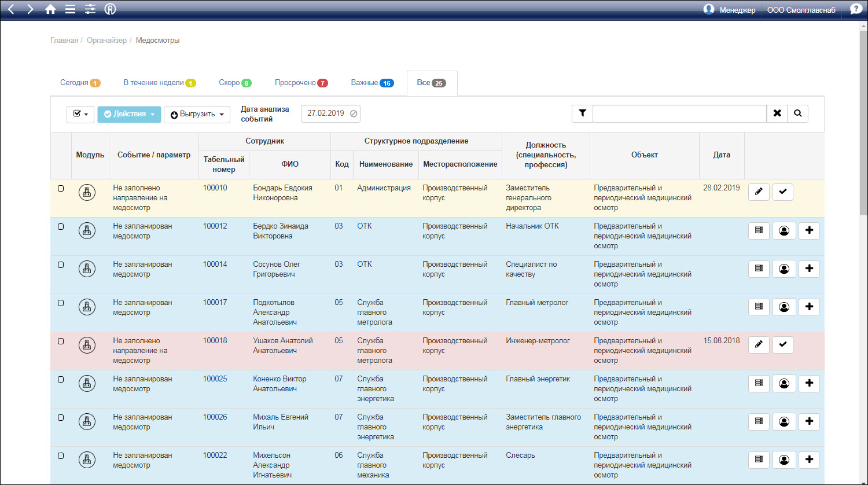The image size is (868, 485).
Task: Add via plus in Сосунов Олег row
Action: pyautogui.click(x=809, y=269)
